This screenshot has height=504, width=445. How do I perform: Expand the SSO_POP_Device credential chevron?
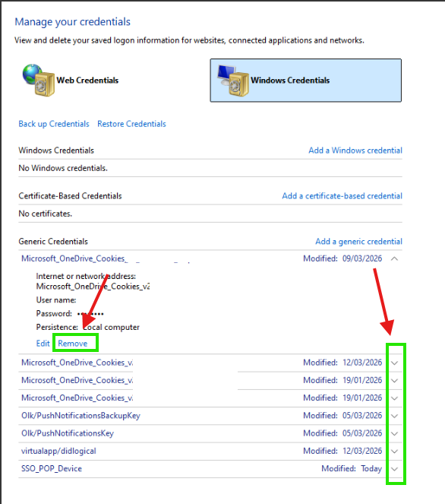[395, 469]
